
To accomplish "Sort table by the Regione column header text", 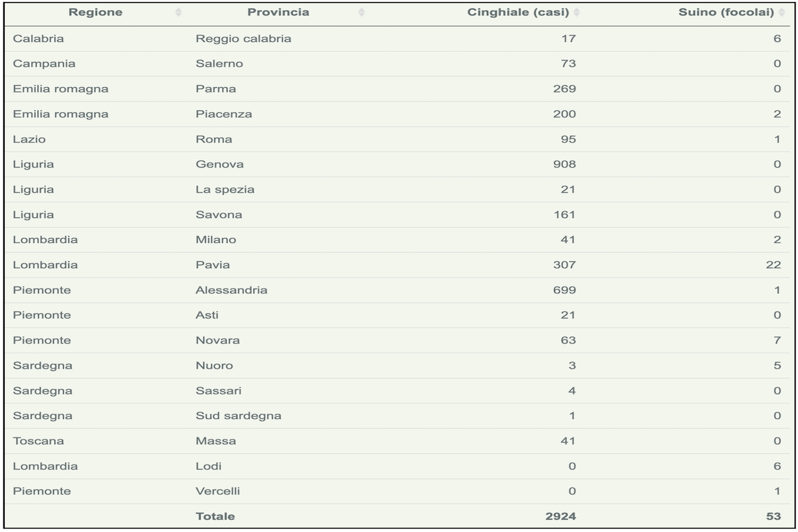I will [x=95, y=13].
